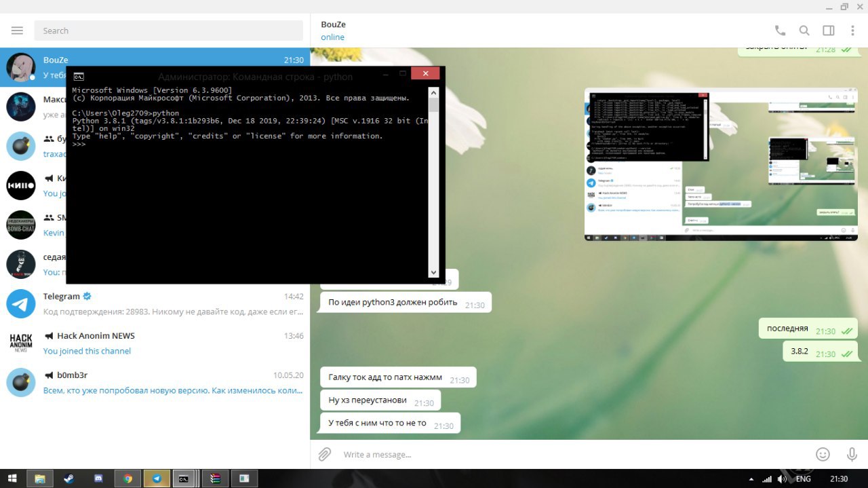The height and width of the screenshot is (488, 868).
Task: Open the three-dot chat options menu
Action: pyautogui.click(x=852, y=31)
